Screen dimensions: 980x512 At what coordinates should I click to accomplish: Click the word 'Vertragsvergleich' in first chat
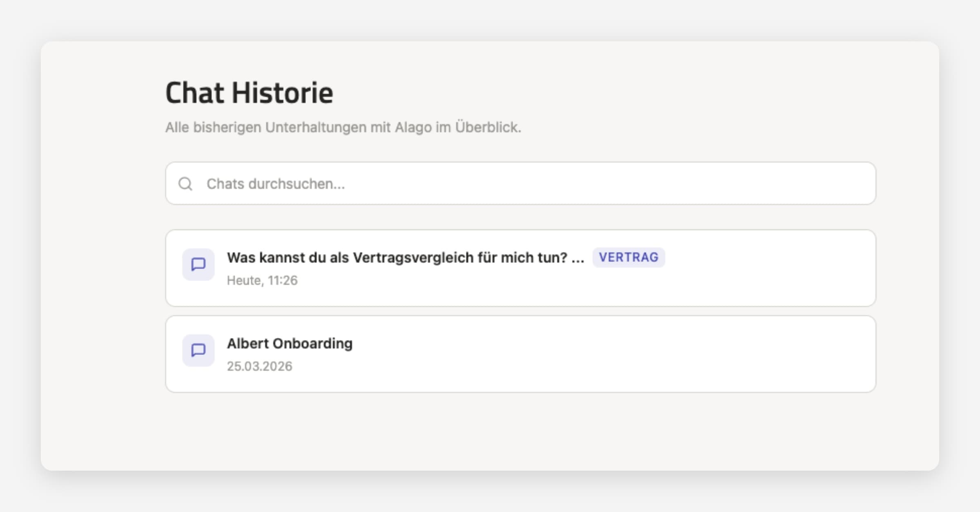413,258
